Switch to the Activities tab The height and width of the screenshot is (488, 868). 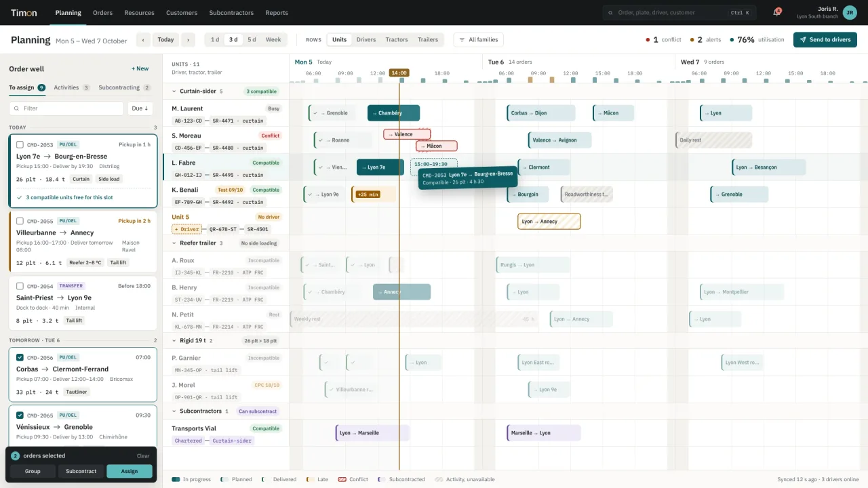(x=72, y=87)
